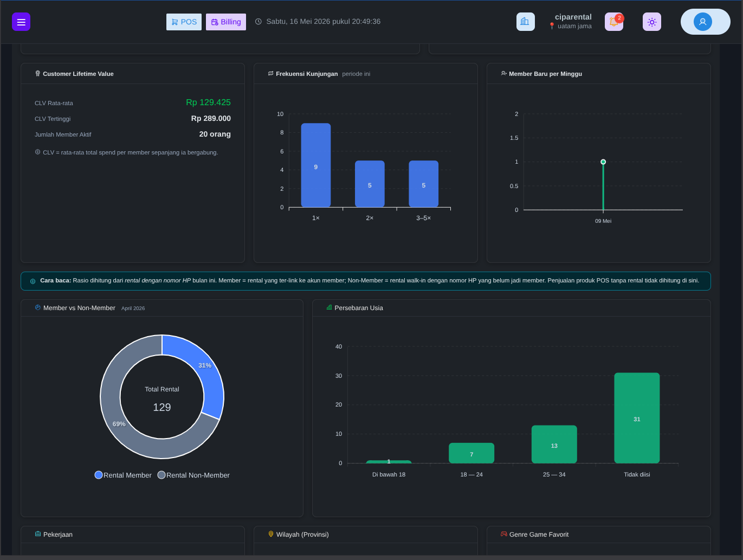Open notifications bell with 2 badge

[614, 22]
